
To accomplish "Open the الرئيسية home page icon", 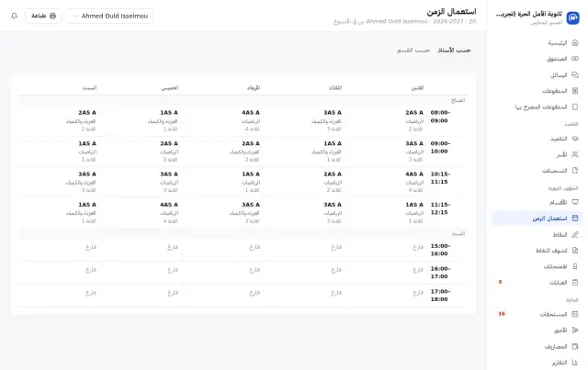I will [575, 43].
